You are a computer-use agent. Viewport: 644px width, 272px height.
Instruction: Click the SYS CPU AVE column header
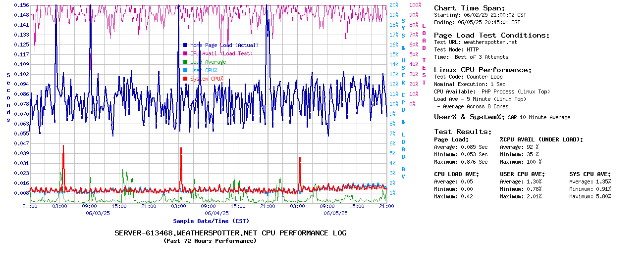tap(590, 174)
